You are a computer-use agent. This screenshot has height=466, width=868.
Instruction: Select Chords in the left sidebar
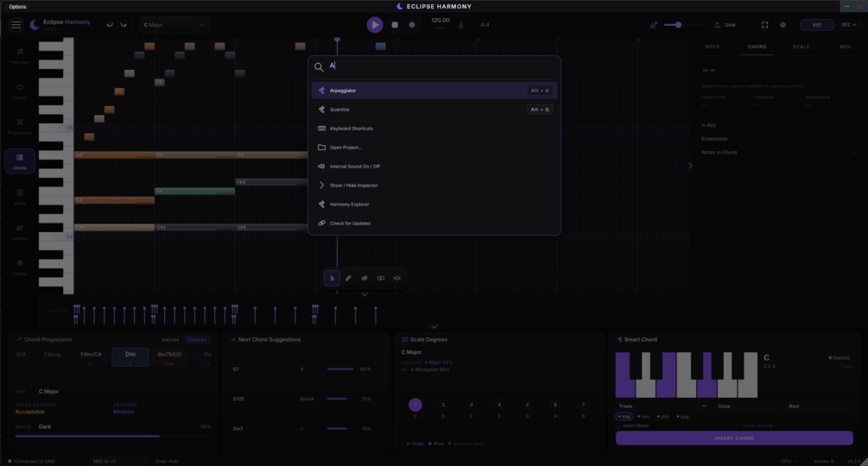tap(20, 161)
